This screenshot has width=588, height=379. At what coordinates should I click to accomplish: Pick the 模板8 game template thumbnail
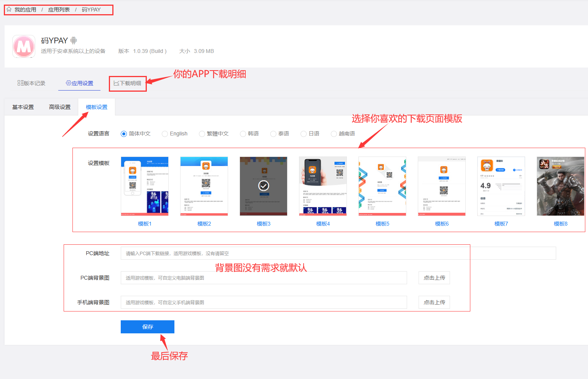(x=560, y=186)
